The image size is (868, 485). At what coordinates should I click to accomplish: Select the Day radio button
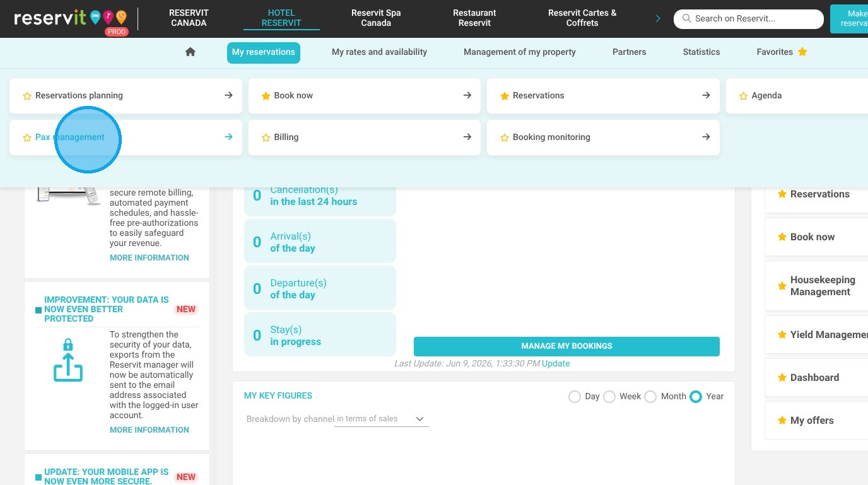coord(574,397)
